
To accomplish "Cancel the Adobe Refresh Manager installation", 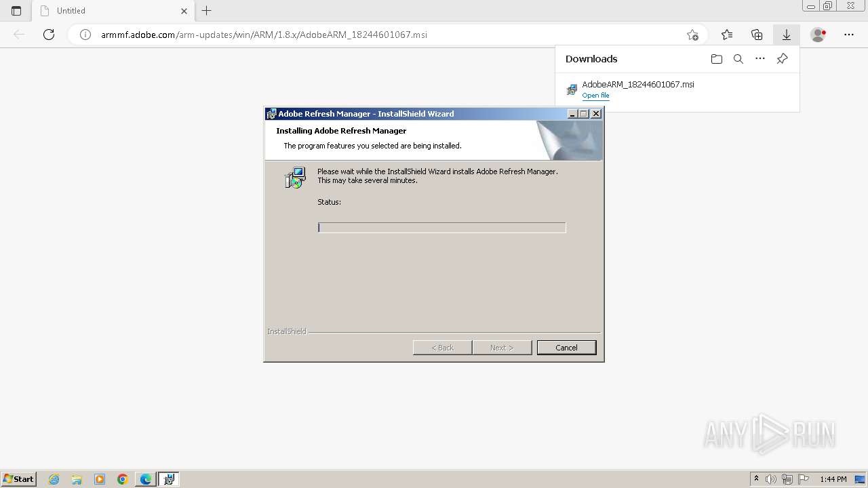I will point(566,348).
